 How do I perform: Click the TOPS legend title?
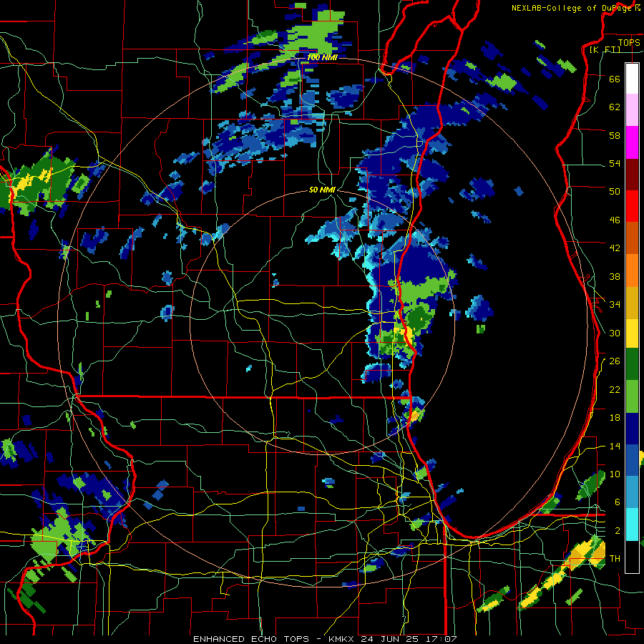629,42
